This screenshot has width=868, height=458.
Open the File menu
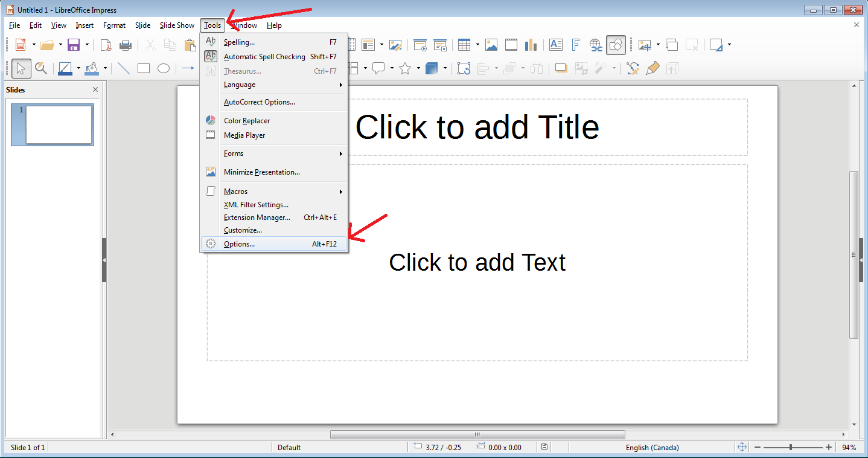pyautogui.click(x=14, y=25)
